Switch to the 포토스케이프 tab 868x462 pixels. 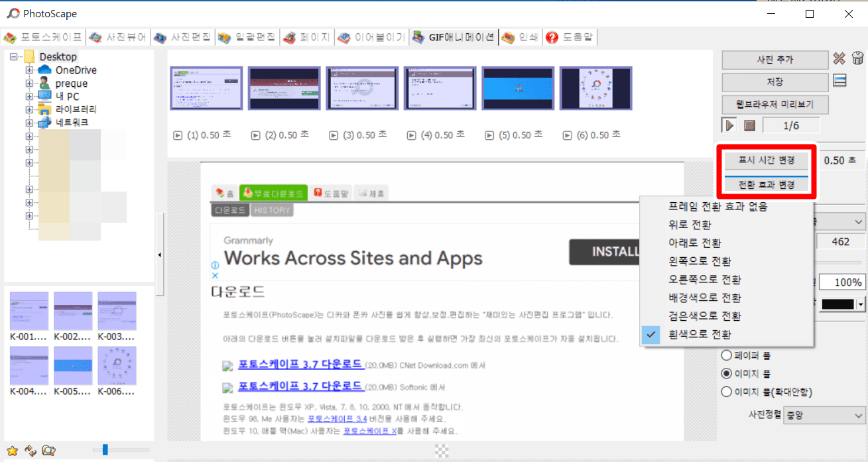coord(44,38)
